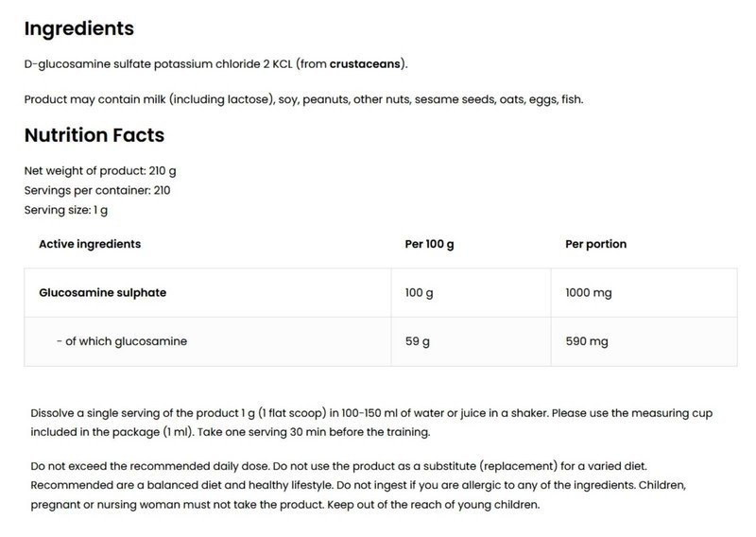756x537 pixels.
Task: Click the Net weight of product line
Action: (100, 171)
